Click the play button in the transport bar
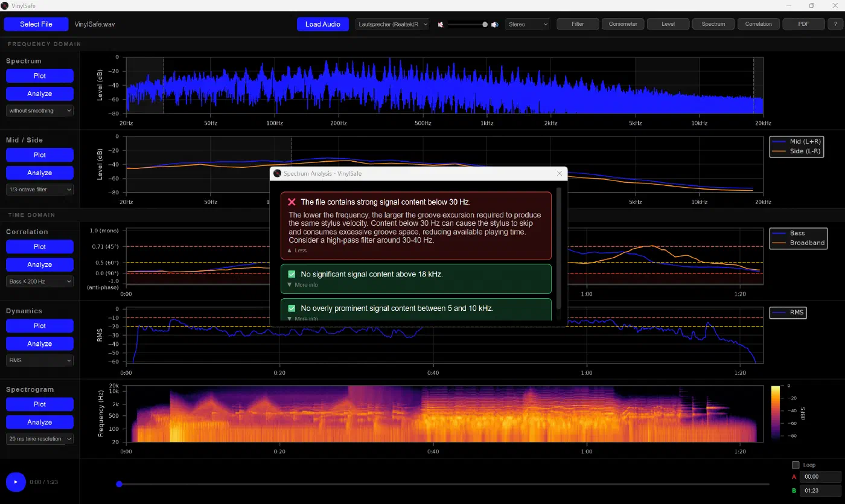 16,482
